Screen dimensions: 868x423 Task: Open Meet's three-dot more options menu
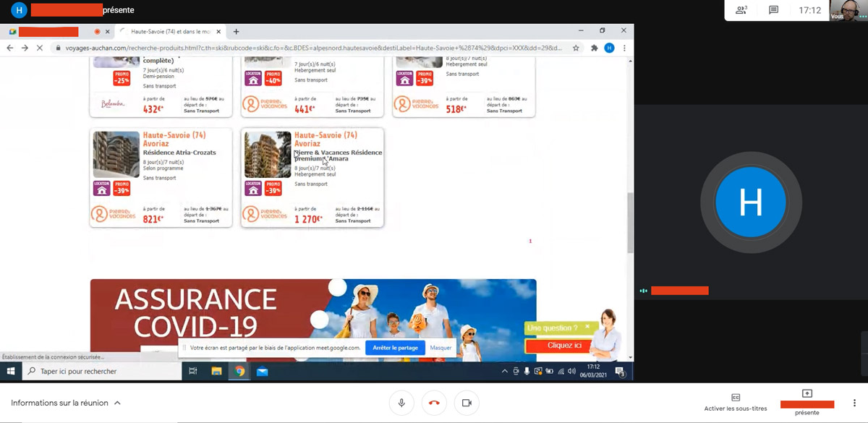click(856, 403)
